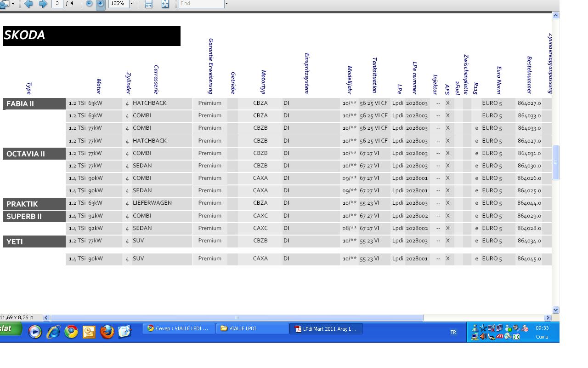Click the SUPERB II type label

click(x=34, y=216)
